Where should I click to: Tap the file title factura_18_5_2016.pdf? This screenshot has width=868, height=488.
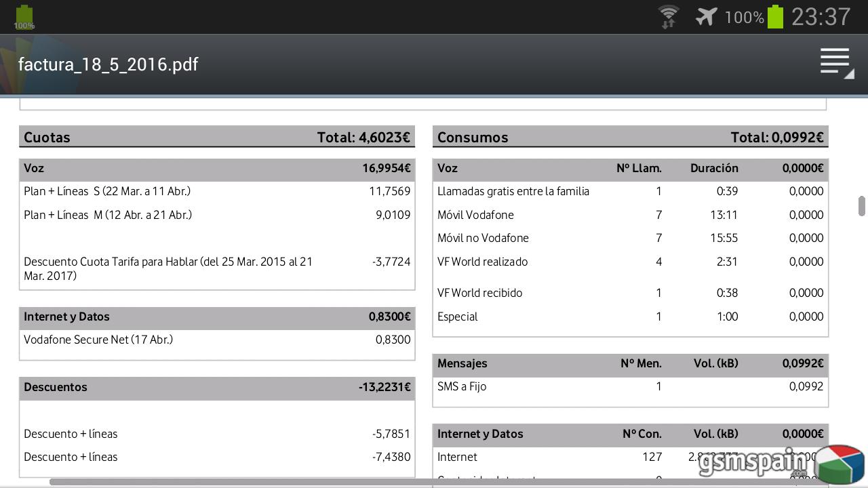tap(108, 64)
